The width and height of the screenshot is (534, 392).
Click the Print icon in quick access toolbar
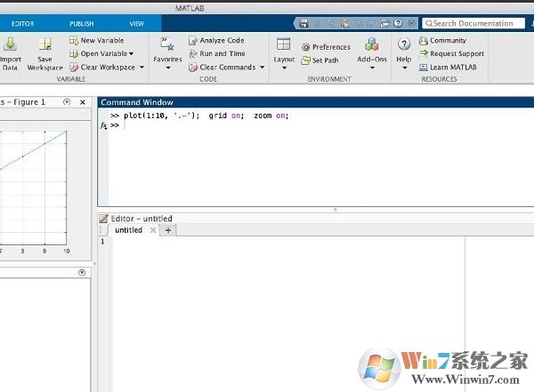pos(384,23)
